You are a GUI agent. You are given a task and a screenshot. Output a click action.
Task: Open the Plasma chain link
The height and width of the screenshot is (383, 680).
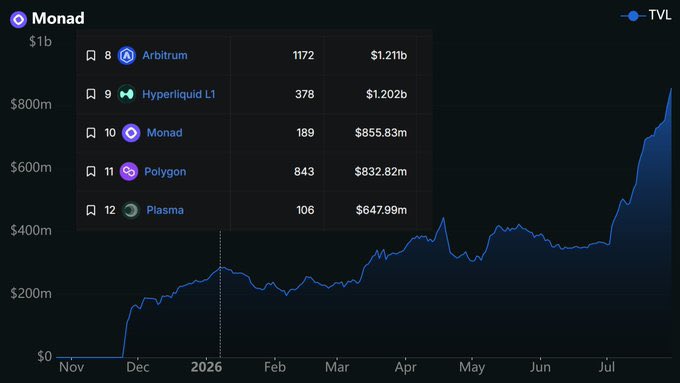coord(165,210)
